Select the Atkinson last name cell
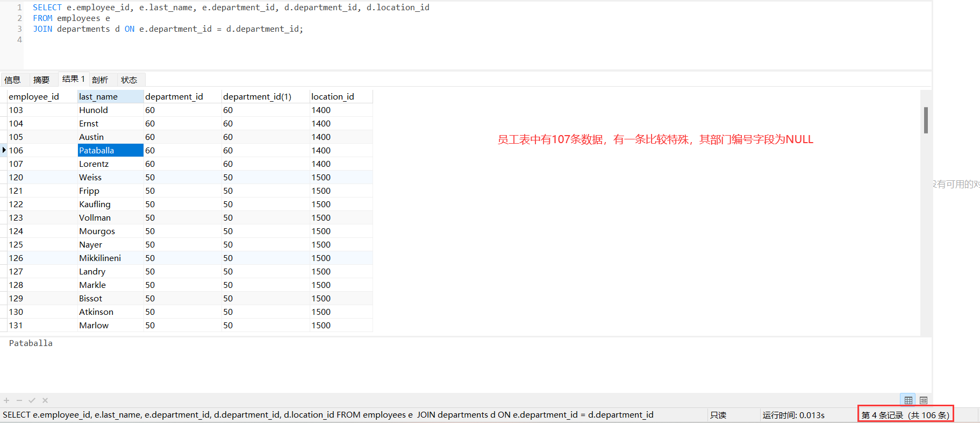 pyautogui.click(x=110, y=312)
